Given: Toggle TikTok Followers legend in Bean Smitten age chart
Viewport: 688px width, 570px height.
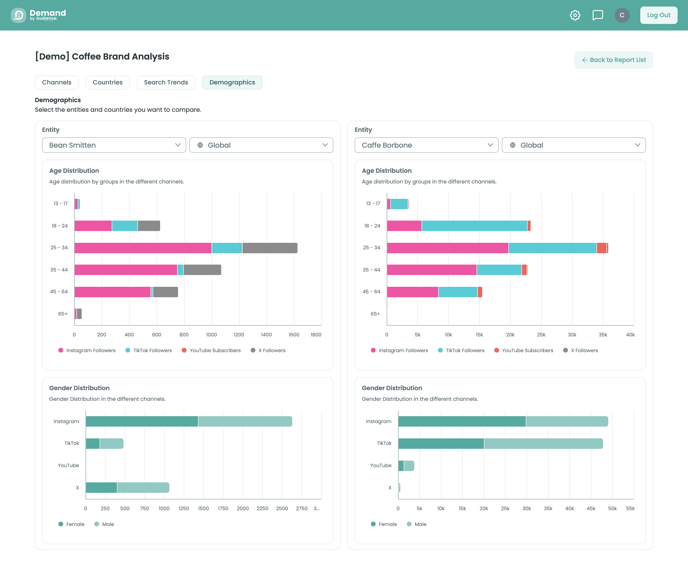Looking at the screenshot, I should click(x=149, y=351).
